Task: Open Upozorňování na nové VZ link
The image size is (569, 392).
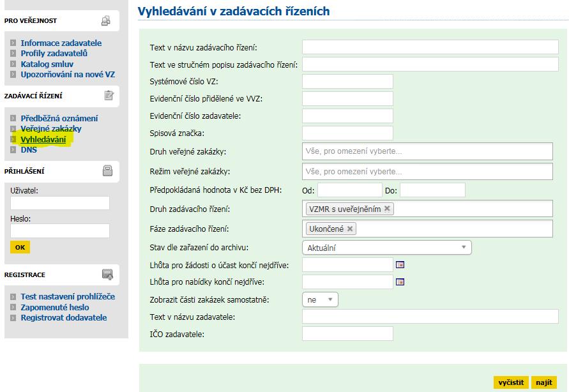Action: (68, 74)
